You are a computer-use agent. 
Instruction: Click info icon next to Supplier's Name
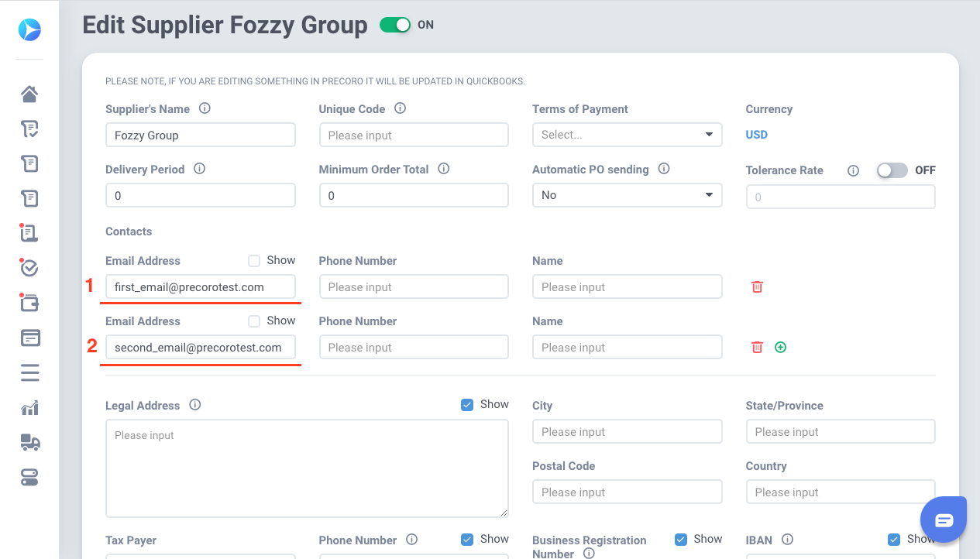(x=205, y=108)
